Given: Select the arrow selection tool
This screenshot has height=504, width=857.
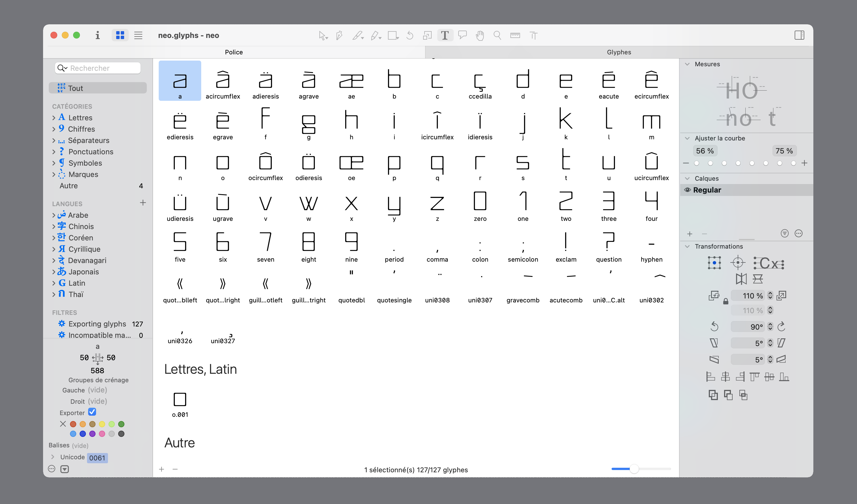Looking at the screenshot, I should tap(323, 35).
